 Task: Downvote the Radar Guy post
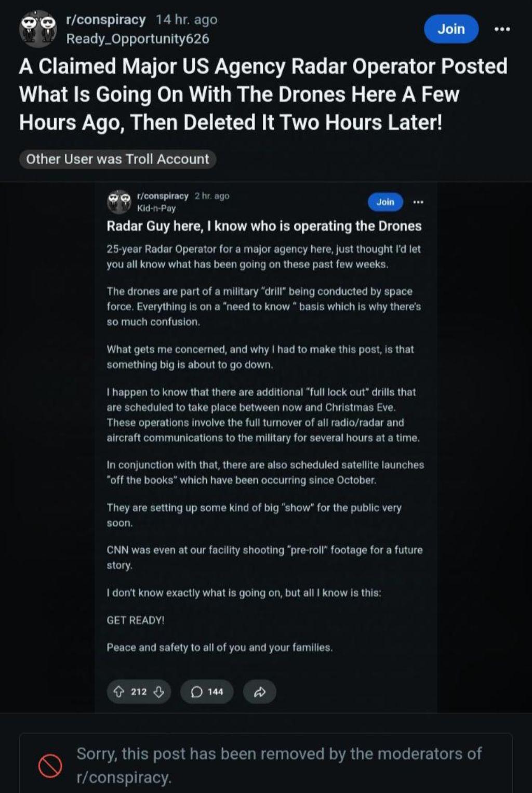tap(159, 692)
